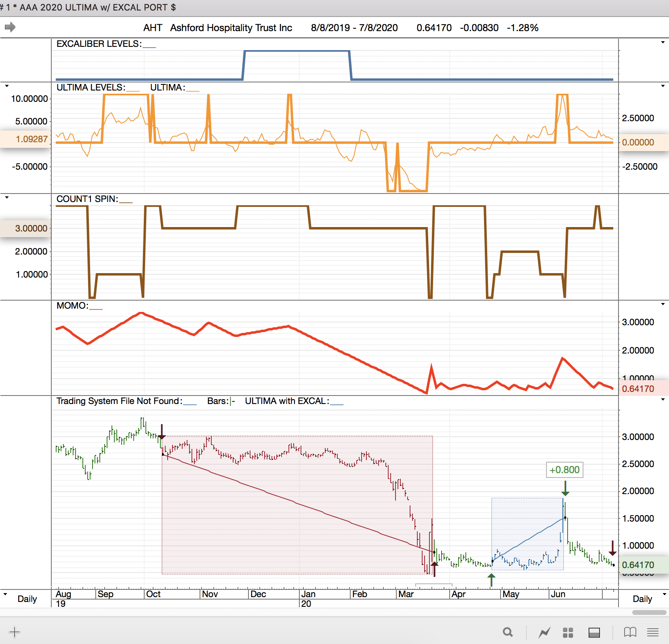
Task: Click the red MOMO line color sample
Action: click(96, 309)
